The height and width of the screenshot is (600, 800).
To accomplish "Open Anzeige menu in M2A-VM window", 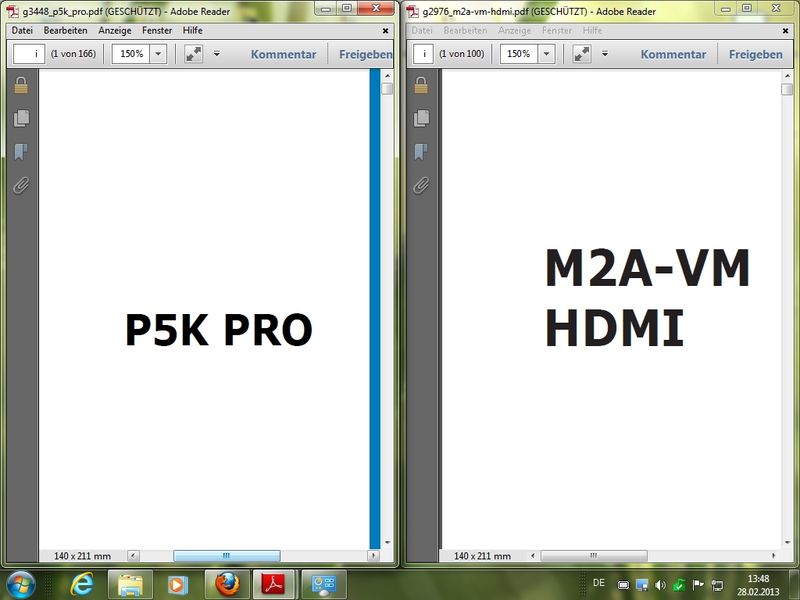I will pyautogui.click(x=514, y=31).
